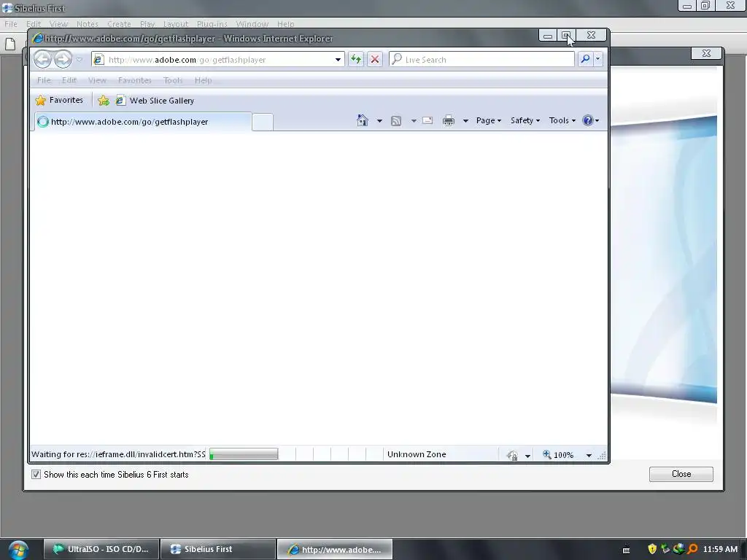Expand the address bar autocomplete dropdown arrow
Image resolution: width=747 pixels, height=560 pixels.
click(338, 60)
